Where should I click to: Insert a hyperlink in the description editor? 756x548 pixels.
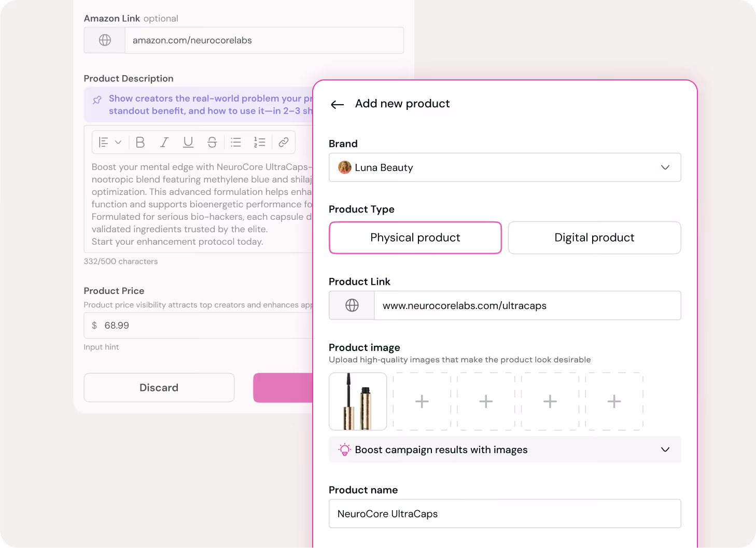click(284, 142)
